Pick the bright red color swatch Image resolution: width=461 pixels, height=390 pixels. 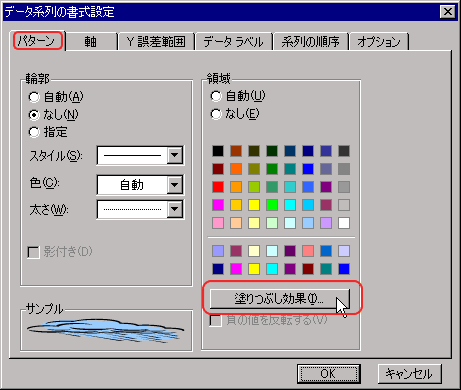click(218, 187)
